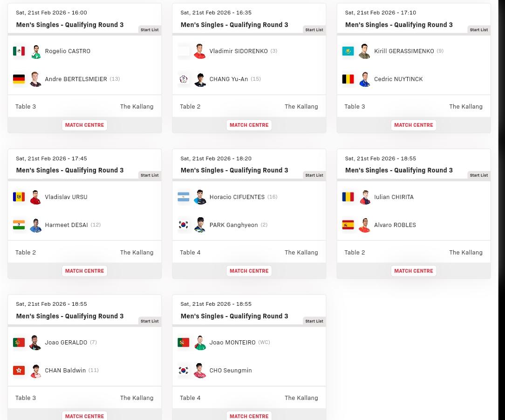505x420 pixels.
Task: Click Germany flag next to Andre Bertelsmeier
Action: (19, 79)
